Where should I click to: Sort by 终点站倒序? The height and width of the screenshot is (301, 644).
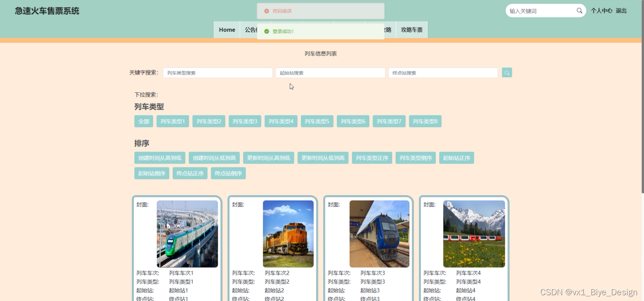point(229,174)
